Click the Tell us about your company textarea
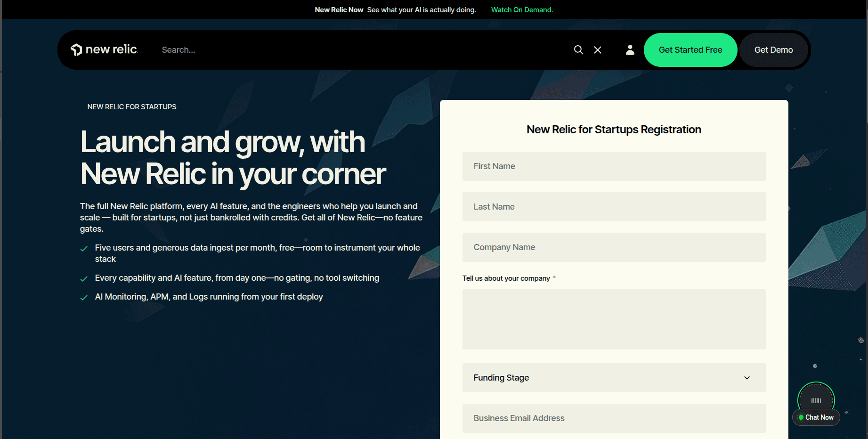Screen dimensions: 868x439 [x=614, y=319]
